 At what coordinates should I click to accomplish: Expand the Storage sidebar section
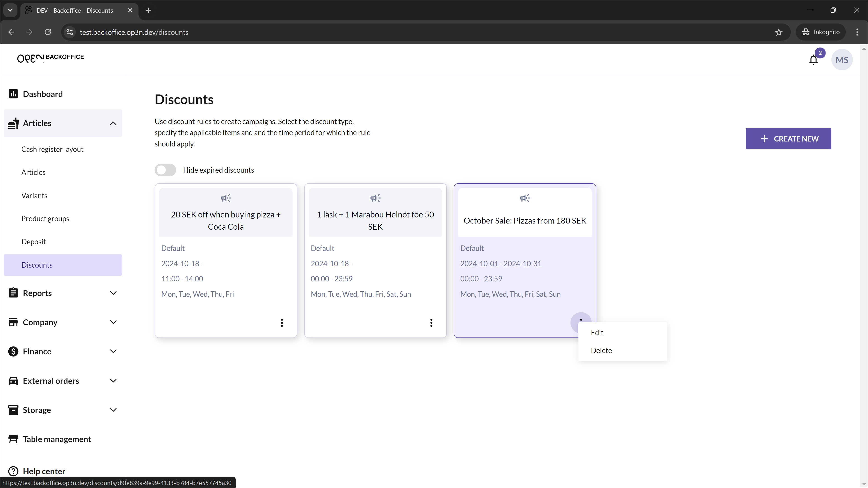113,410
